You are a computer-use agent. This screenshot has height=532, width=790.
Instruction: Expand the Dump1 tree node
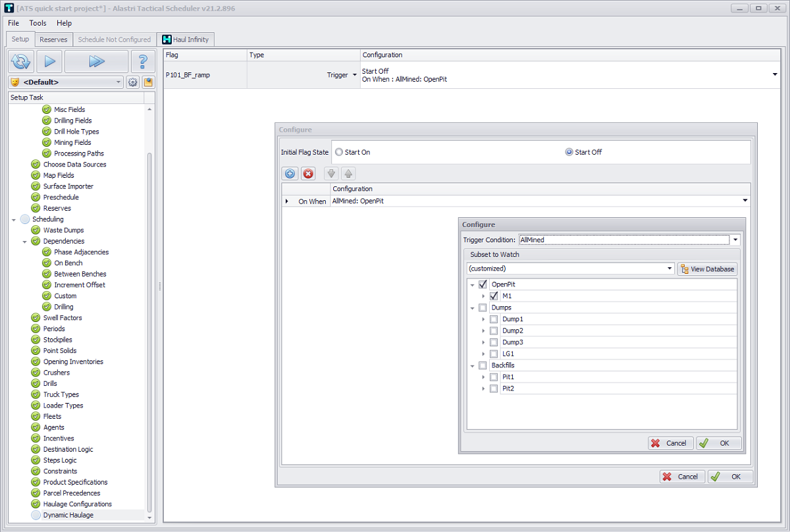[x=484, y=319]
